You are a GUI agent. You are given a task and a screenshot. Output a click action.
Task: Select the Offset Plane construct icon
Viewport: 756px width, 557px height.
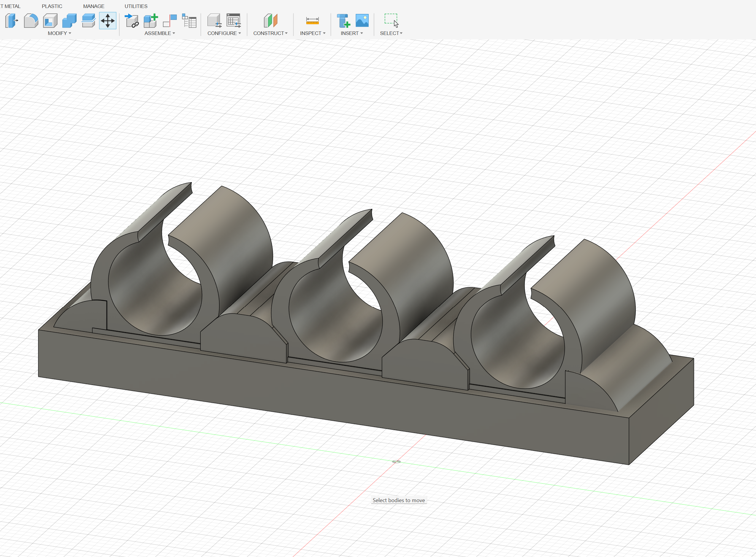271,21
